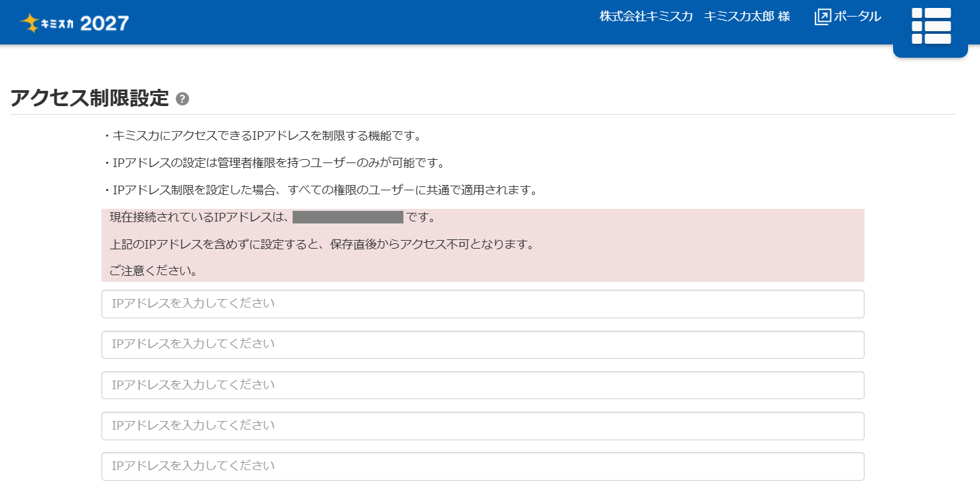Click the help question mark beside アクセス制限設定
980x488 pixels.
pos(182,99)
